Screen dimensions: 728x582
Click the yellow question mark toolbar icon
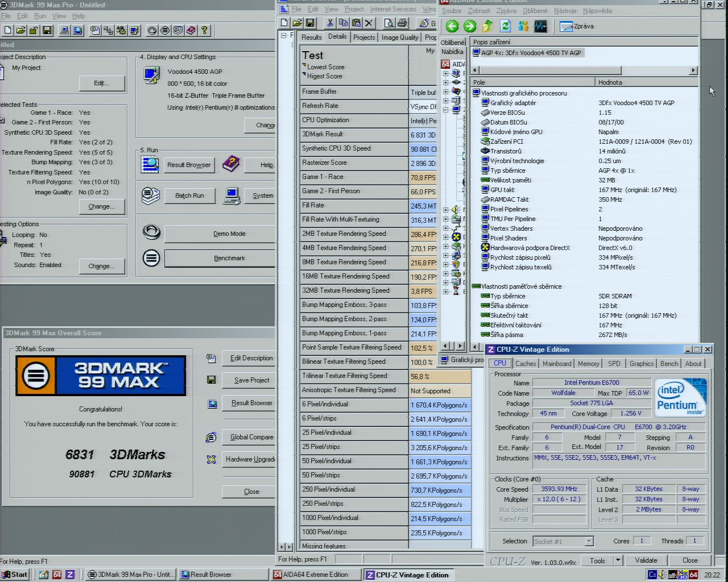tap(204, 30)
